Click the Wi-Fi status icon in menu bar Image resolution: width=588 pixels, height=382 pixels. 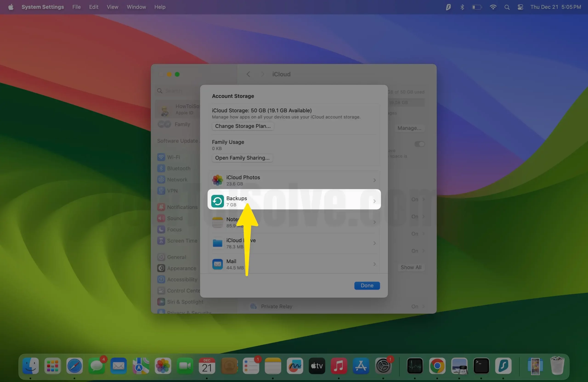point(493,7)
